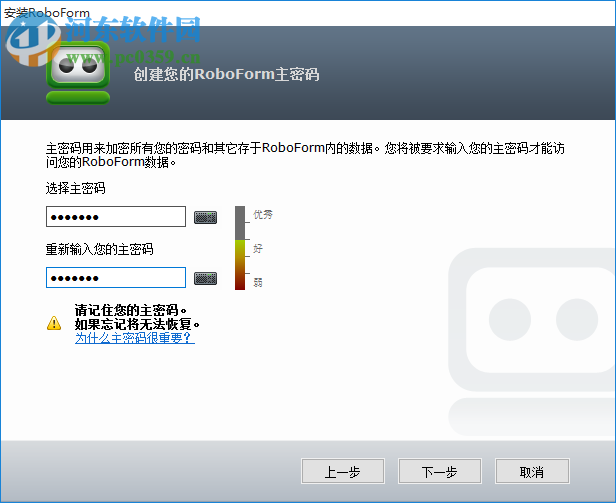Image resolution: width=616 pixels, height=503 pixels.
Task: Click the 重新输入您的主密码 label
Action: click(99, 249)
